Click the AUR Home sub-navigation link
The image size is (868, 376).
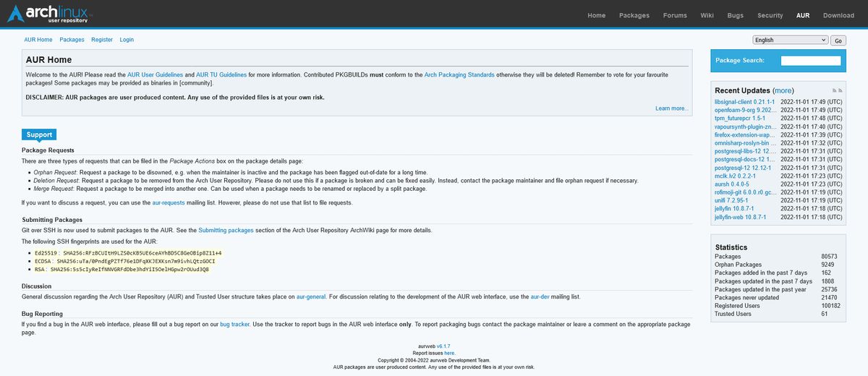38,40
